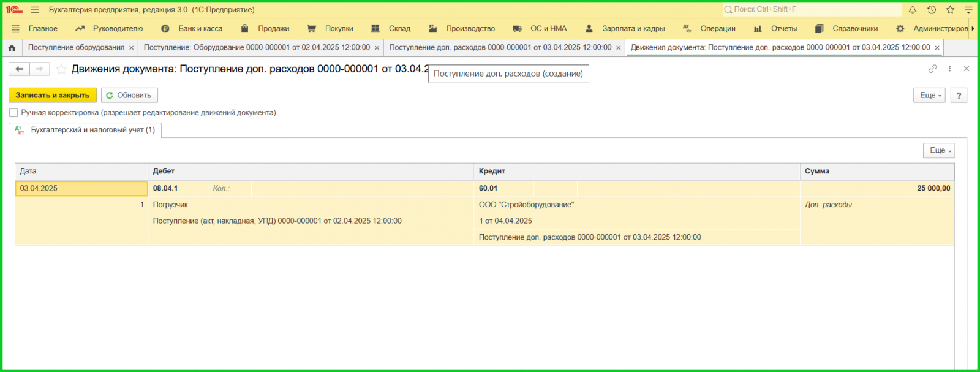
Task: Enable Ручная корректировка checkbox
Action: coord(13,113)
